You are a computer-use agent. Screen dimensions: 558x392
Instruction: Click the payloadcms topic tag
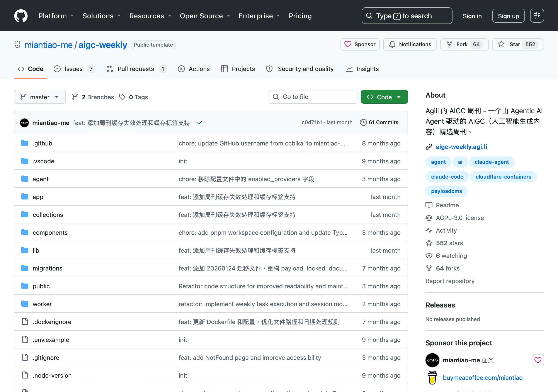[446, 191]
